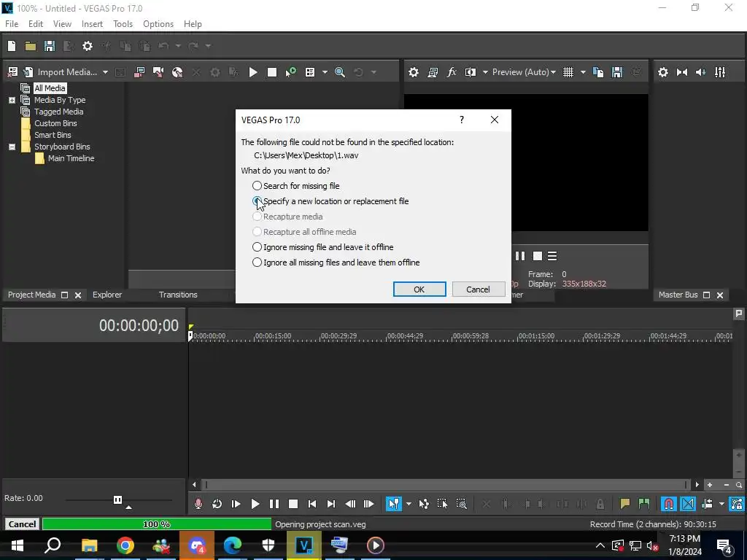Select All Media in tree
The height and width of the screenshot is (560, 747).
pyautogui.click(x=50, y=88)
